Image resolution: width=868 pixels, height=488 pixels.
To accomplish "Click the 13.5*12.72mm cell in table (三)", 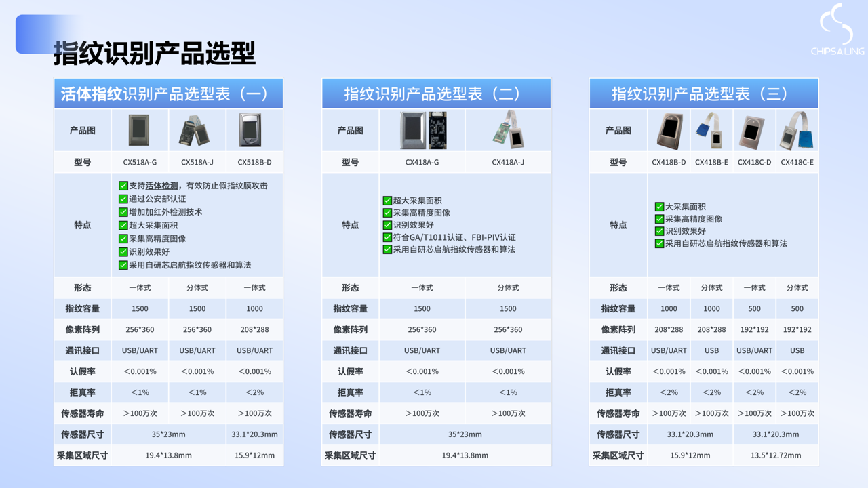I will click(x=775, y=455).
